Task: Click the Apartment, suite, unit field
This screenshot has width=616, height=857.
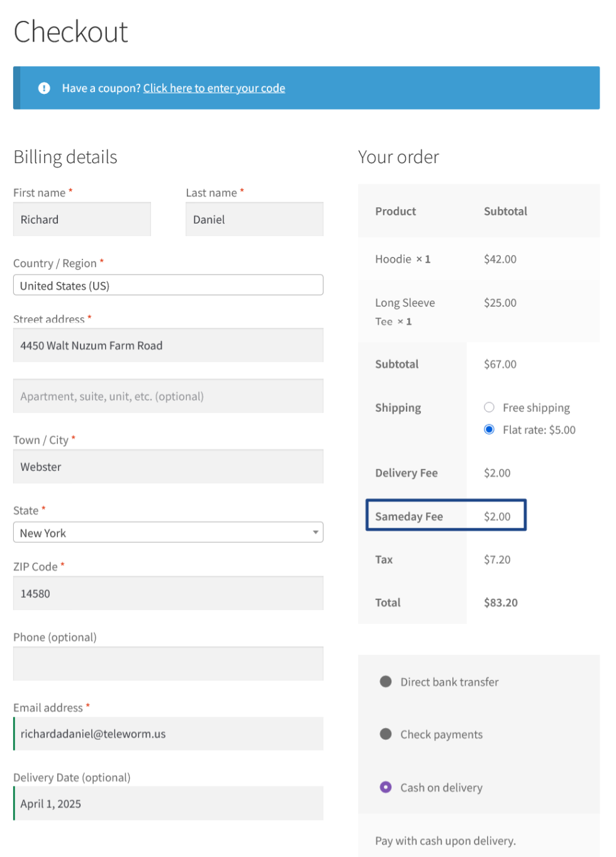Action: click(168, 397)
